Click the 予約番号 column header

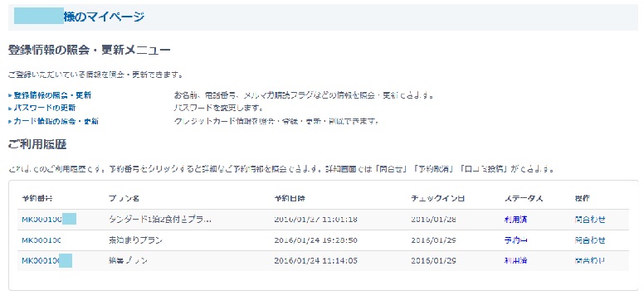[37, 198]
